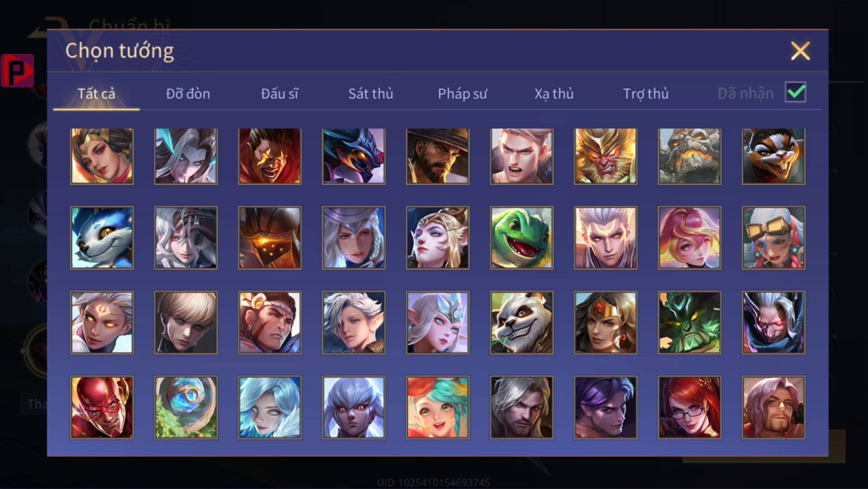The height and width of the screenshot is (489, 868).
Task: Choose the Wonder Woman hero portrait
Action: pos(605,322)
